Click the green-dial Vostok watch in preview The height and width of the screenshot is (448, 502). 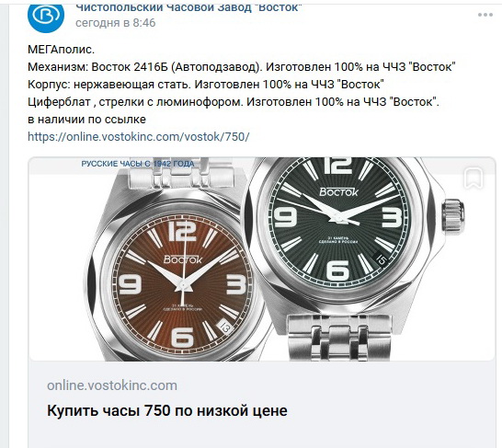click(341, 229)
